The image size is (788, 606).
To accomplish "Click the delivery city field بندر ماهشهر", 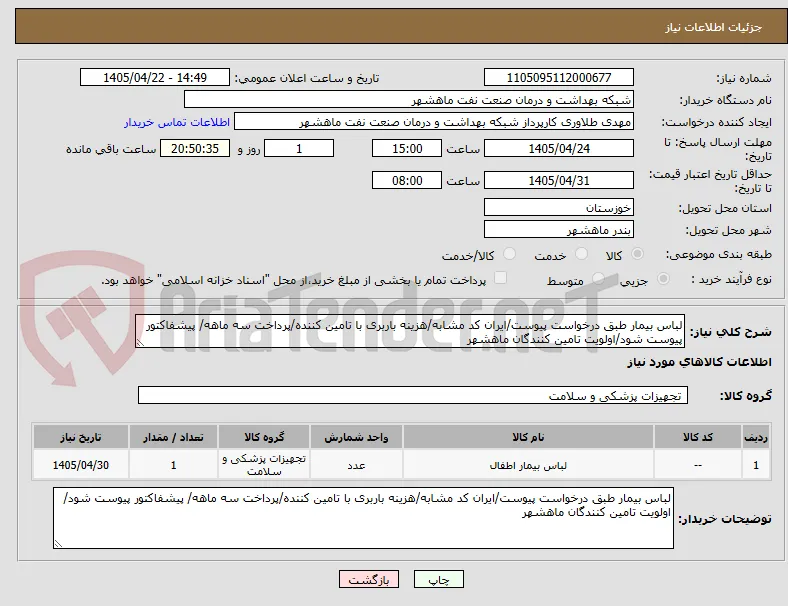I will pos(559,230).
